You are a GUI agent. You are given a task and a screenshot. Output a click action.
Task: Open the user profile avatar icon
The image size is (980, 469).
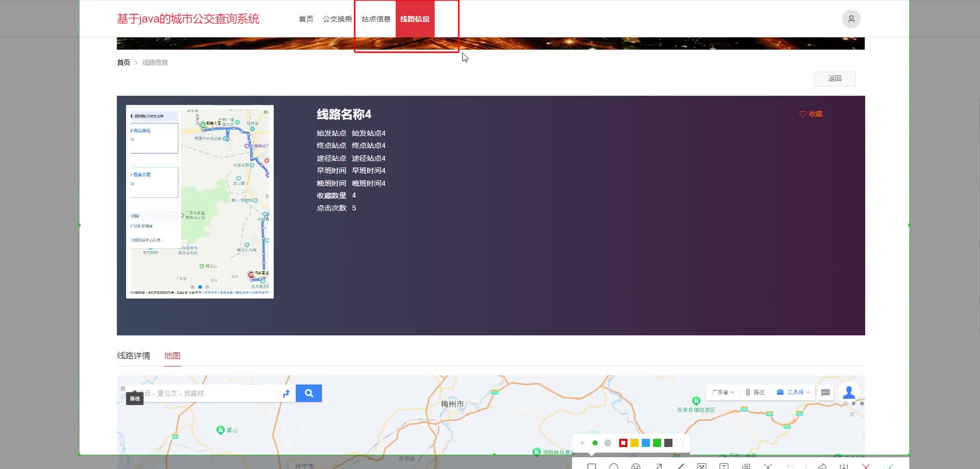click(x=850, y=18)
